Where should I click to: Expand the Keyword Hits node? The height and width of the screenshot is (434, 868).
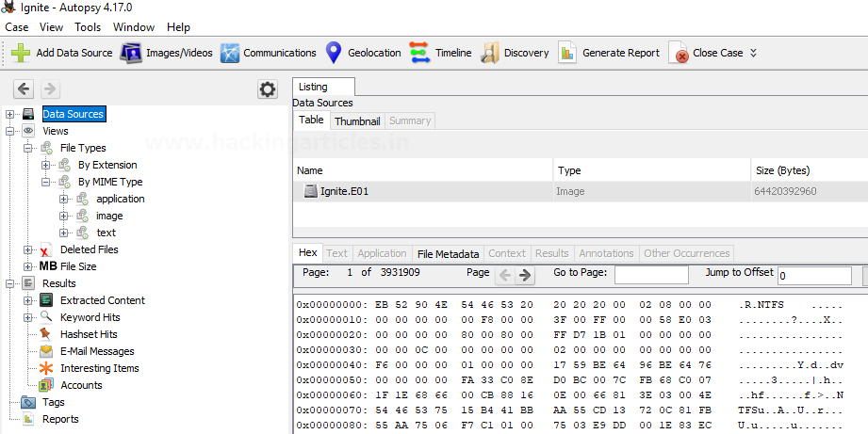27,318
